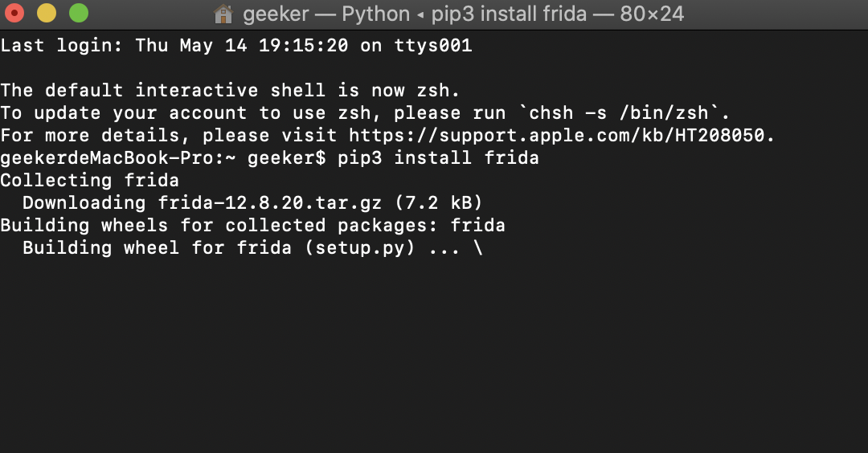Click the 'pip3 install frida' title bar text
This screenshot has width=868, height=453.
click(509, 14)
